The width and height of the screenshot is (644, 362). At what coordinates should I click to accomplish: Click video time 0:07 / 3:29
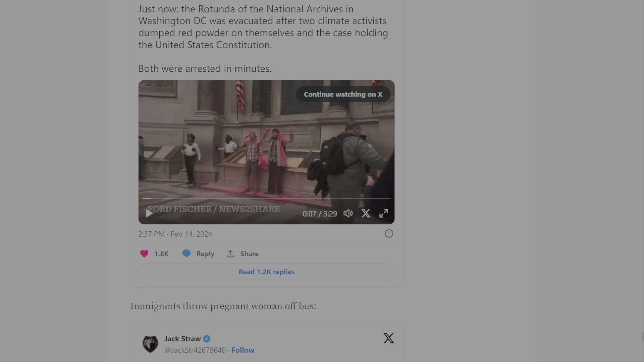pos(320,214)
